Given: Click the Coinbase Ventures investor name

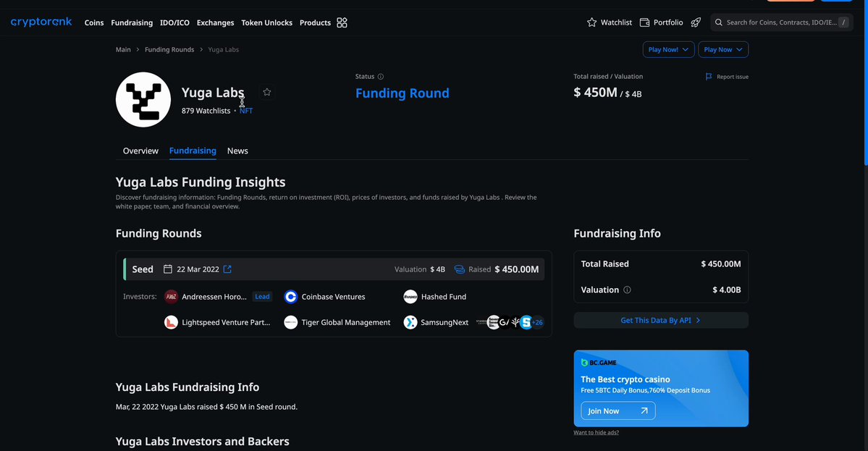Looking at the screenshot, I should [x=333, y=297].
